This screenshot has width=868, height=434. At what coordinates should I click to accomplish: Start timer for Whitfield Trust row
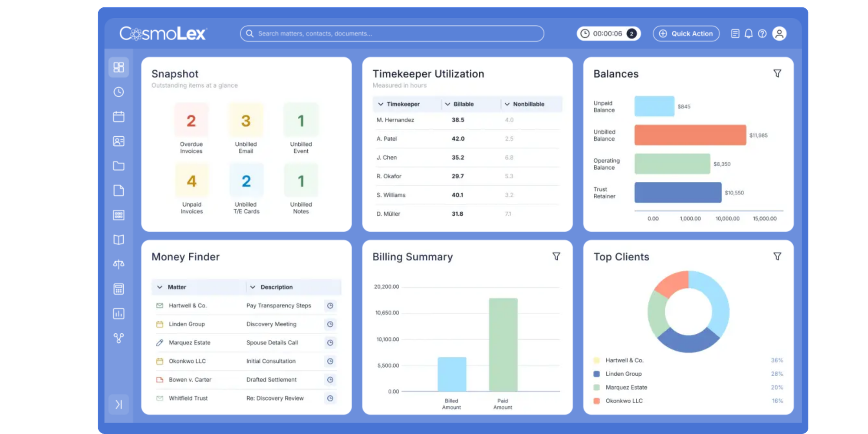coord(330,398)
